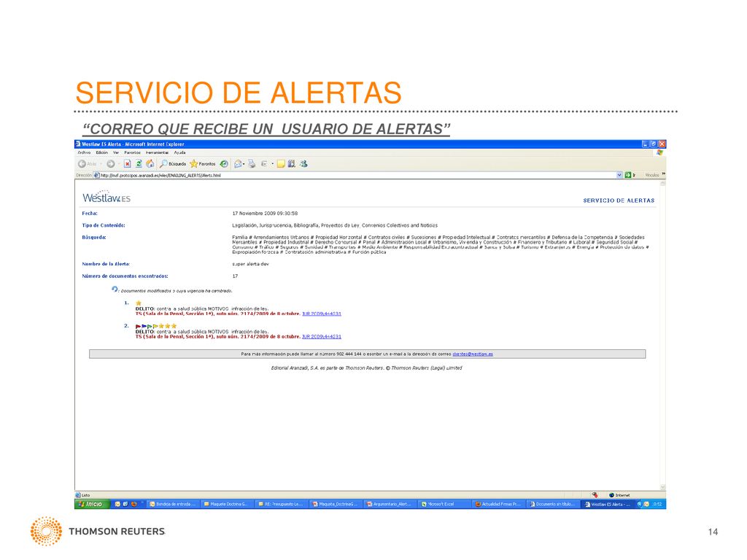Click the Print icon in toolbar
Screen dimensions: 747x560
252,164
